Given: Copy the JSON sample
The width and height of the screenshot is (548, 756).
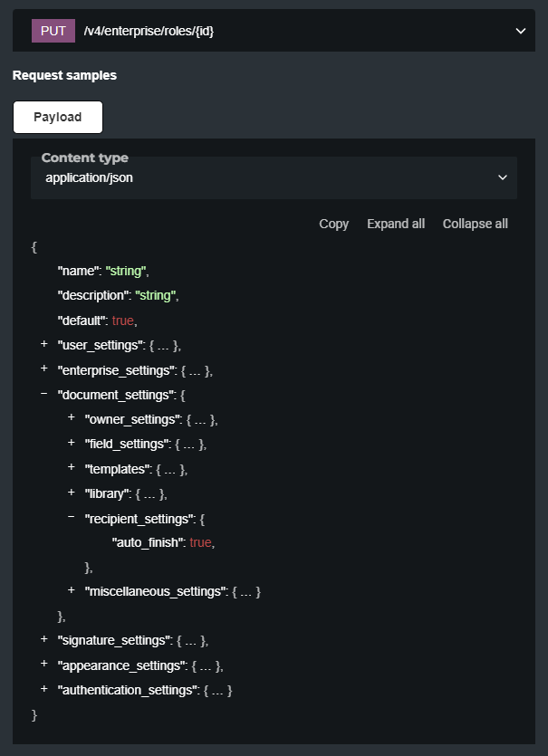Looking at the screenshot, I should 333,224.
